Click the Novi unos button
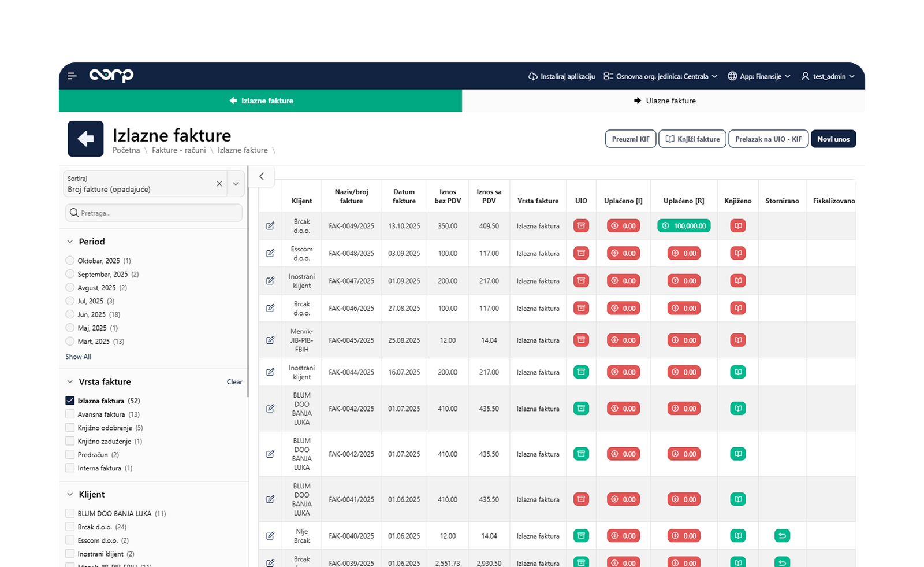Viewport: 924px width, 567px height. pos(833,139)
